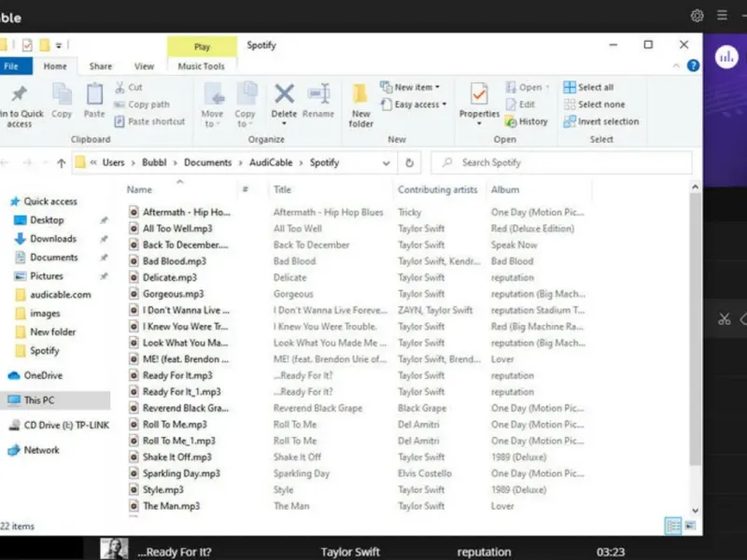
Task: Open file History in ribbon
Action: click(527, 121)
